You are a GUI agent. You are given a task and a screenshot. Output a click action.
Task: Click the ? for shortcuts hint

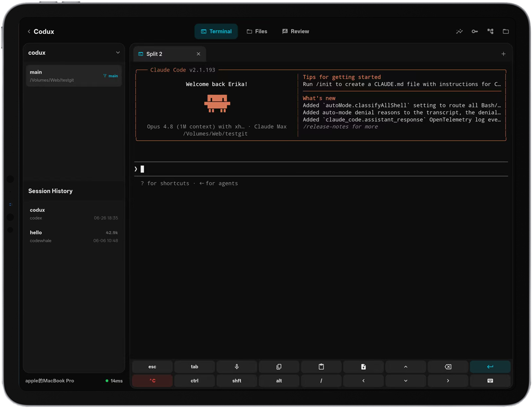(165, 184)
